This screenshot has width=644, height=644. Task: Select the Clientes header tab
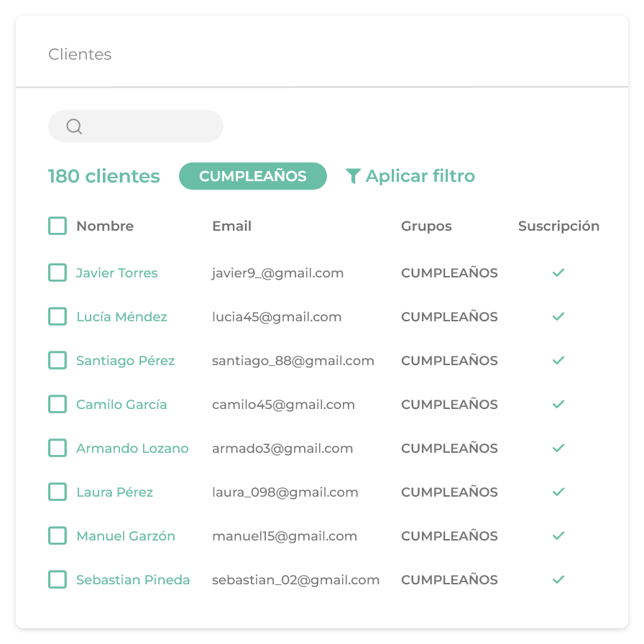80,55
